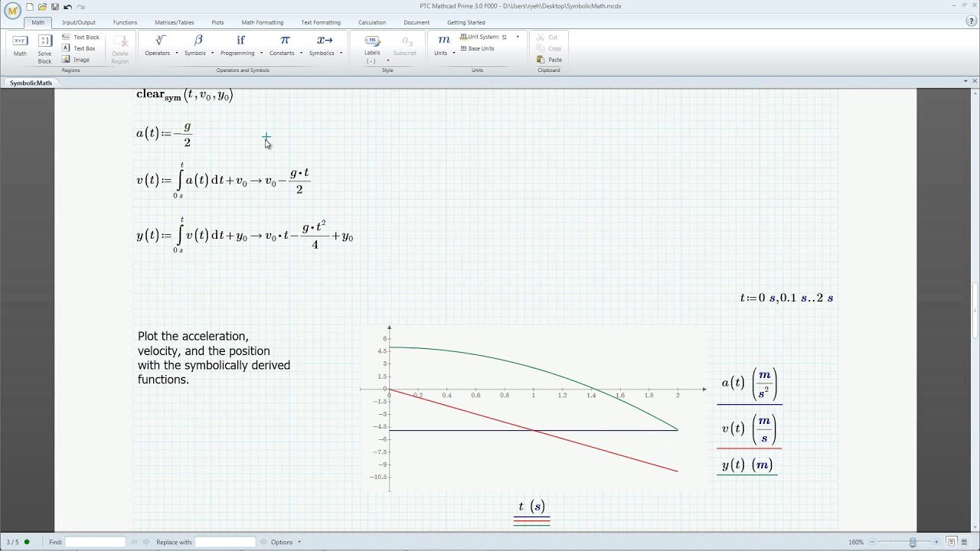Click the Find input field
The width and height of the screenshot is (980, 551).
[95, 542]
